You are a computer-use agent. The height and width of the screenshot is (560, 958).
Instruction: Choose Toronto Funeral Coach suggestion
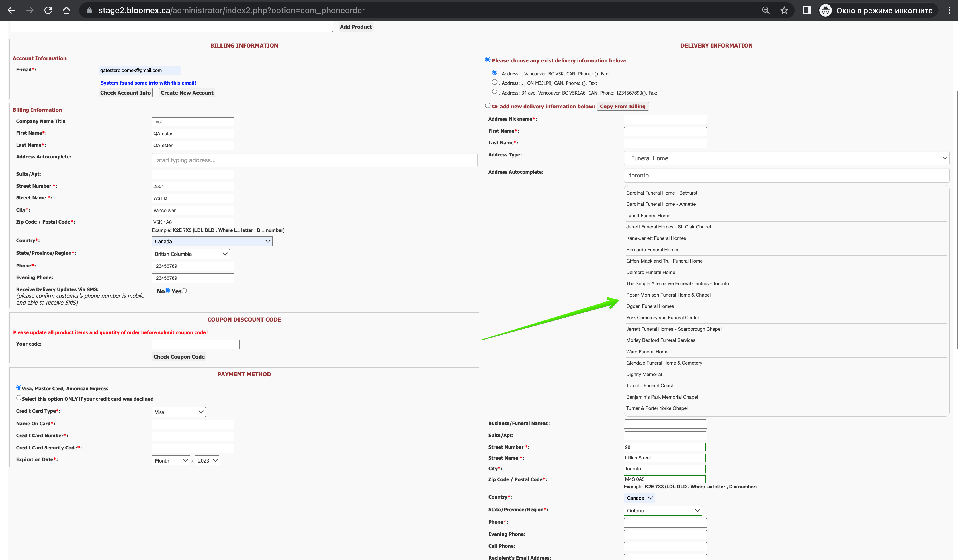[787, 385]
